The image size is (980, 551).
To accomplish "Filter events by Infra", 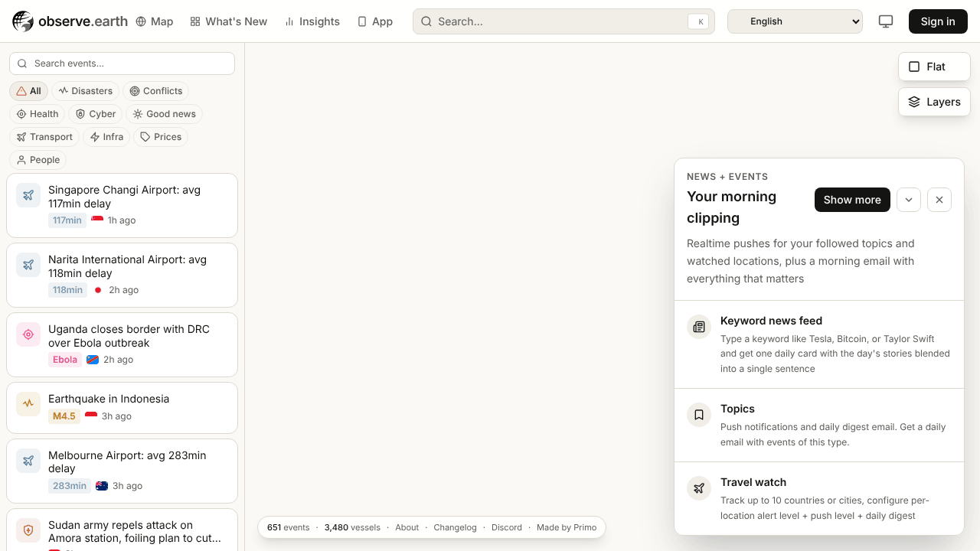I will click(x=106, y=137).
